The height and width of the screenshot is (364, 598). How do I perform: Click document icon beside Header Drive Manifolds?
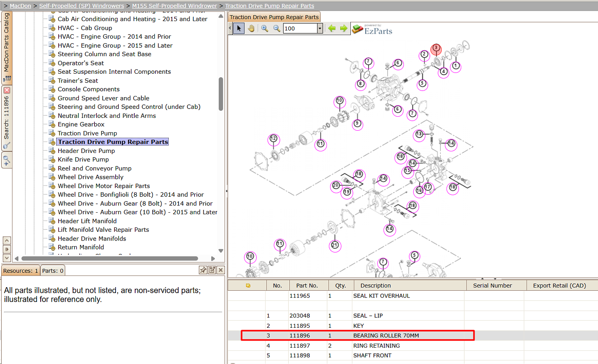[52, 239]
